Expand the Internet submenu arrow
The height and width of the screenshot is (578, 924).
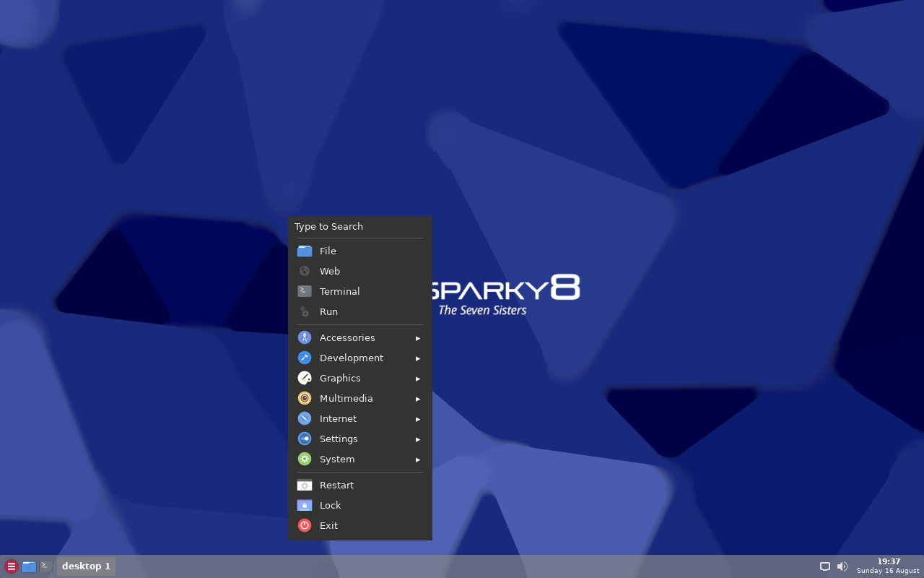pyautogui.click(x=418, y=418)
